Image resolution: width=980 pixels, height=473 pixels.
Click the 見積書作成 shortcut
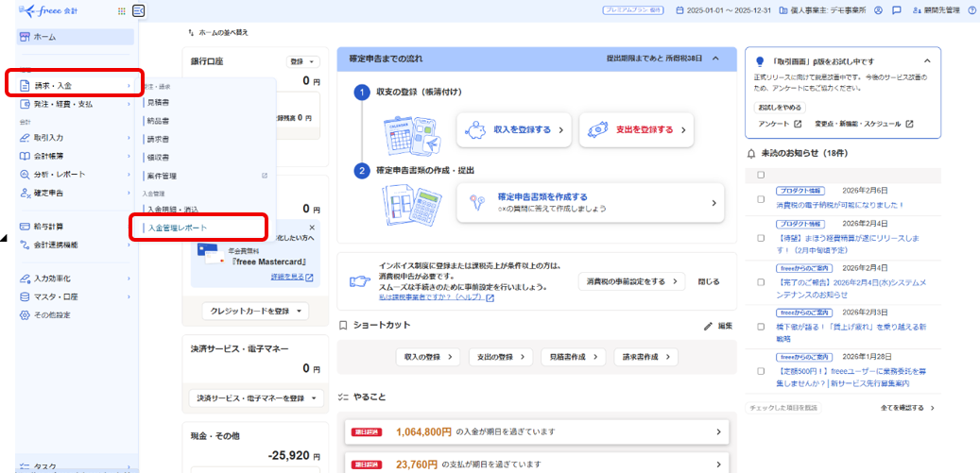[573, 357]
